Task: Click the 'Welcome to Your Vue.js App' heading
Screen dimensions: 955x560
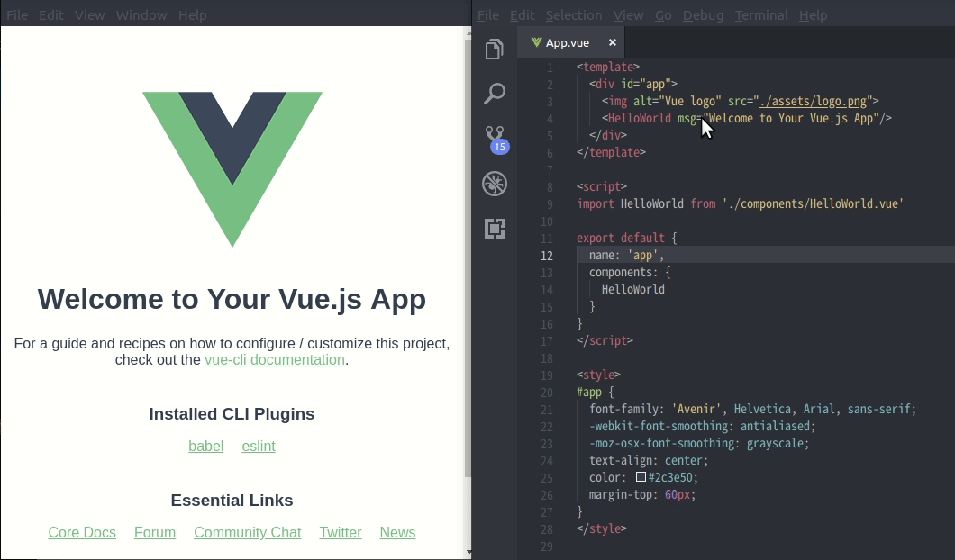Action: (x=232, y=299)
